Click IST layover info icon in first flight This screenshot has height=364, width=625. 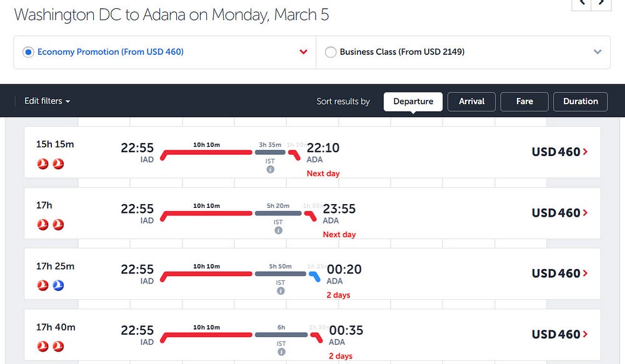(270, 169)
